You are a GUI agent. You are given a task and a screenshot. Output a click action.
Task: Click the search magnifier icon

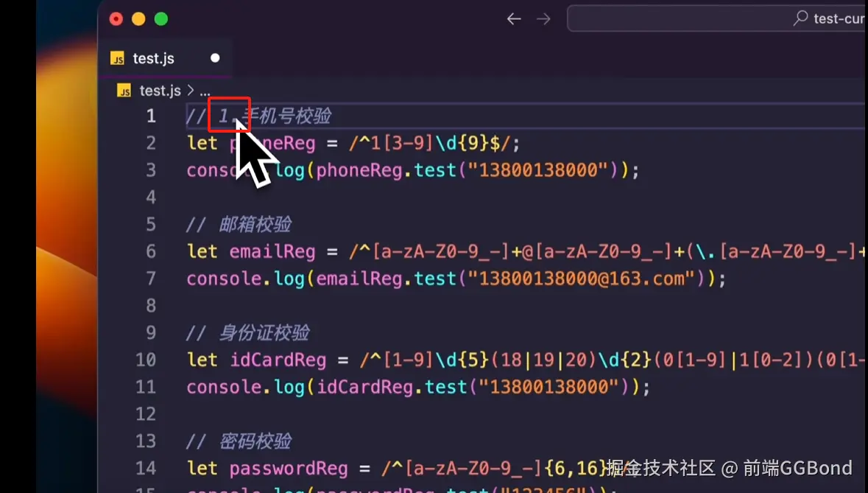[800, 18]
